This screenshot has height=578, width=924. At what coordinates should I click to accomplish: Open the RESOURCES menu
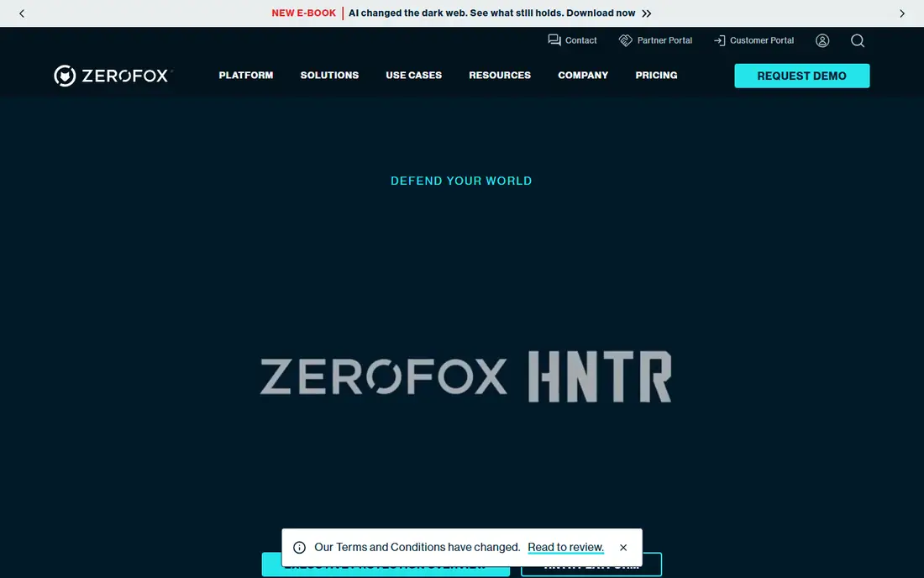(500, 76)
